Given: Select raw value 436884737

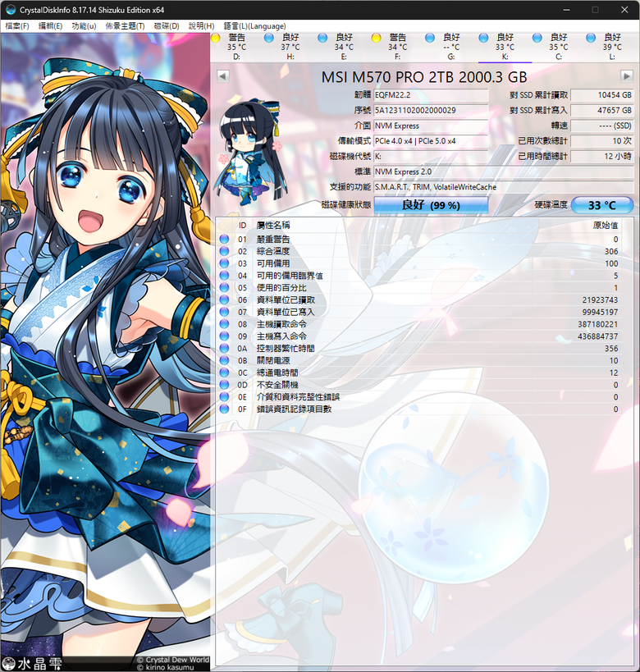Looking at the screenshot, I should tap(597, 336).
